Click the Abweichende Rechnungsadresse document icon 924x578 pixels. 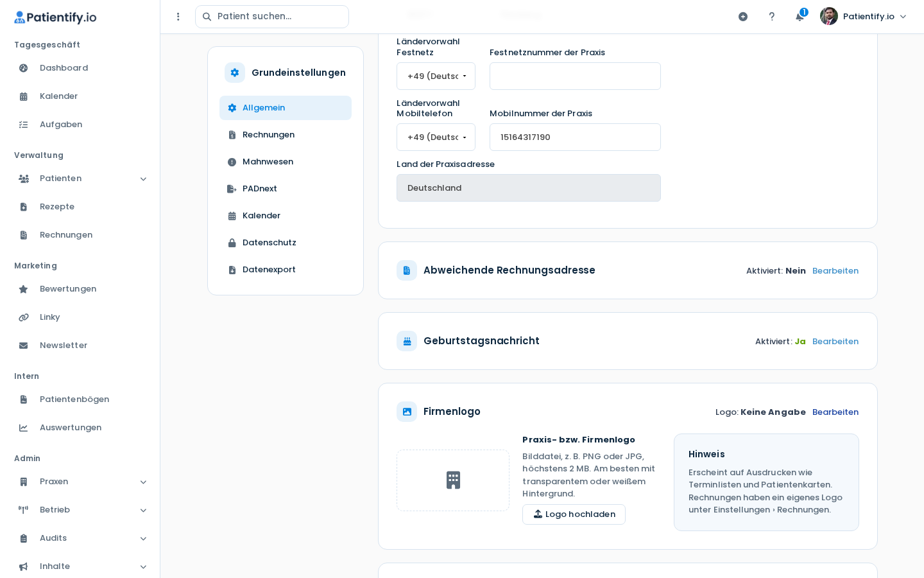407,270
